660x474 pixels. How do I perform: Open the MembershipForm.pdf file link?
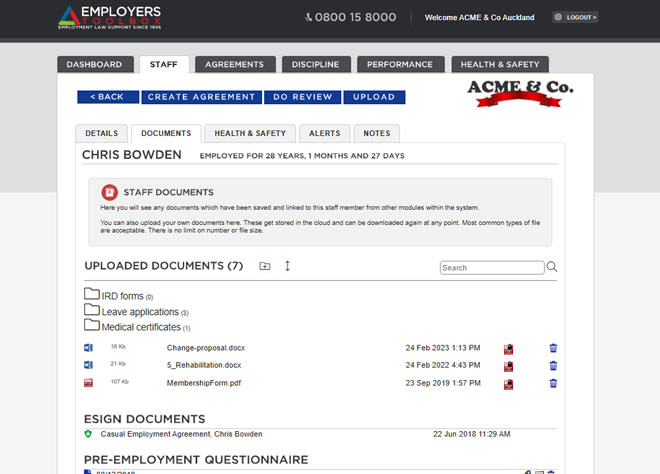click(x=203, y=382)
